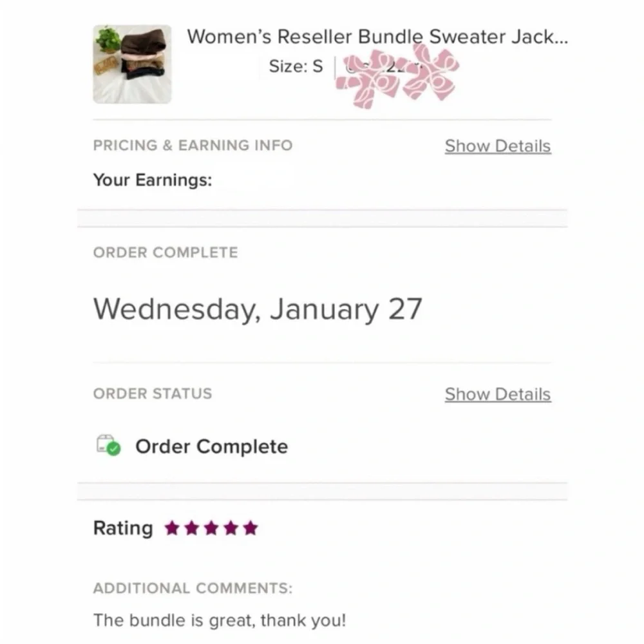Click the green checkmark order icon
The image size is (644, 644).
109,446
